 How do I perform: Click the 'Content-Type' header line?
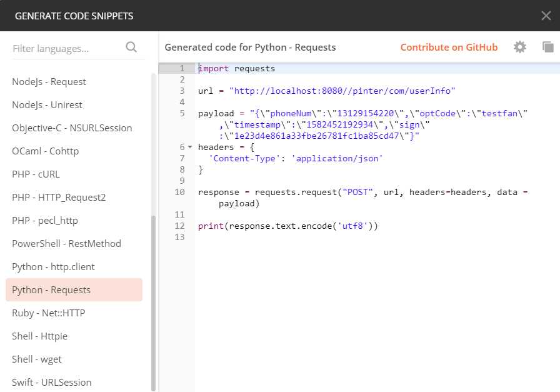coord(296,158)
